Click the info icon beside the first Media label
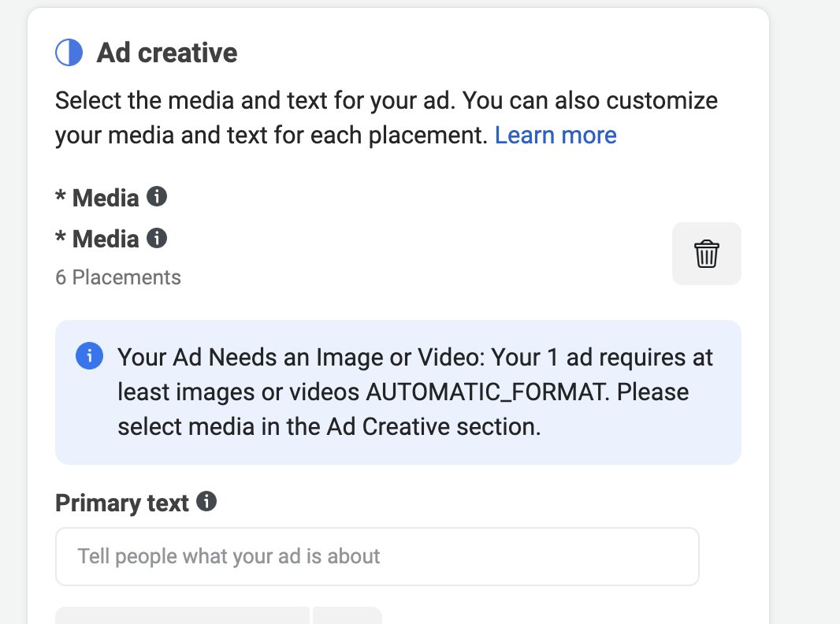 [157, 196]
